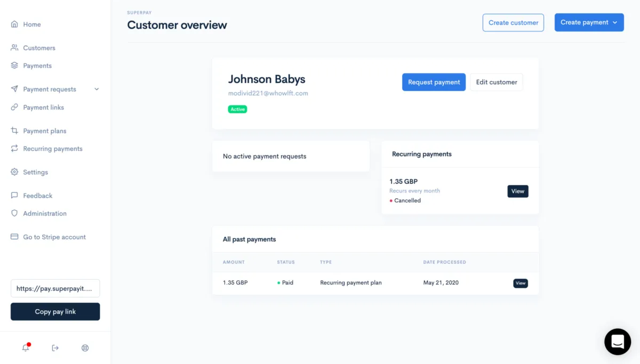Expand the Payment requests submenu chevron
Image resolution: width=640 pixels, height=364 pixels.
tap(97, 89)
